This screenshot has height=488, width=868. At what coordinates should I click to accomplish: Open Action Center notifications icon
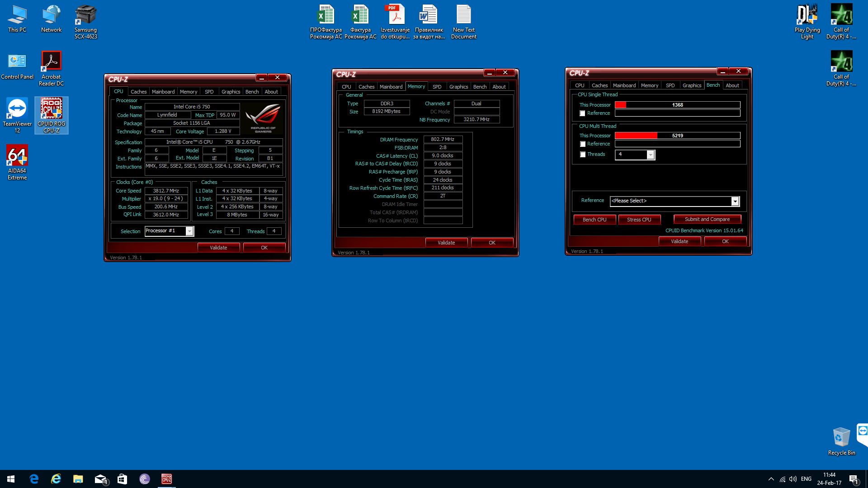[854, 479]
